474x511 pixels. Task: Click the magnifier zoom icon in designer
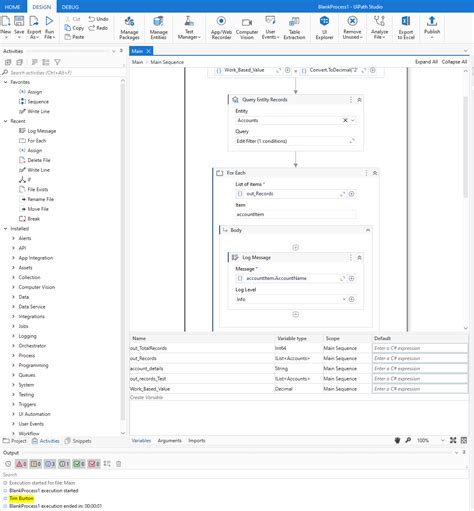point(408,440)
